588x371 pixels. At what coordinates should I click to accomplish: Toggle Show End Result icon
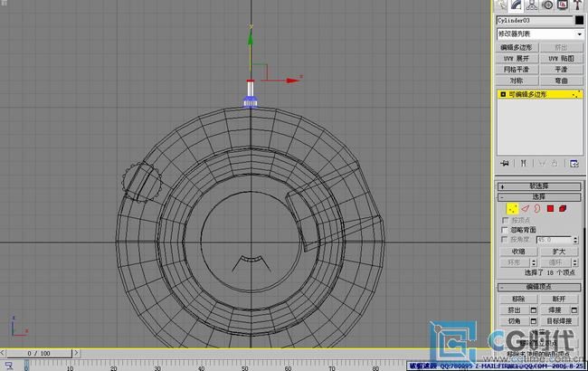pos(524,163)
